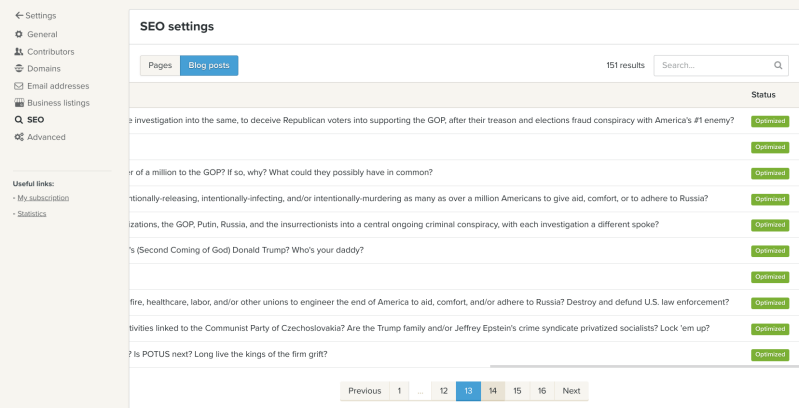799x408 pixels.
Task: Click the first row's Optimized status badge
Action: (x=770, y=121)
